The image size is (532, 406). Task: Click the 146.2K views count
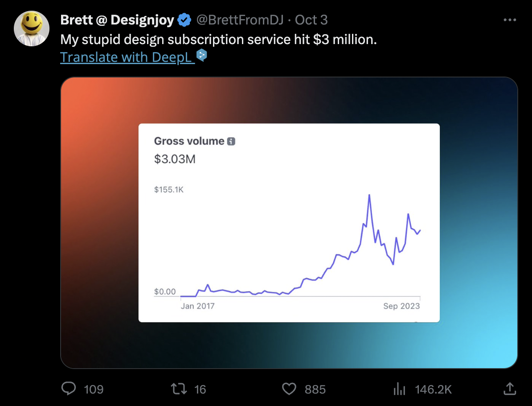433,390
